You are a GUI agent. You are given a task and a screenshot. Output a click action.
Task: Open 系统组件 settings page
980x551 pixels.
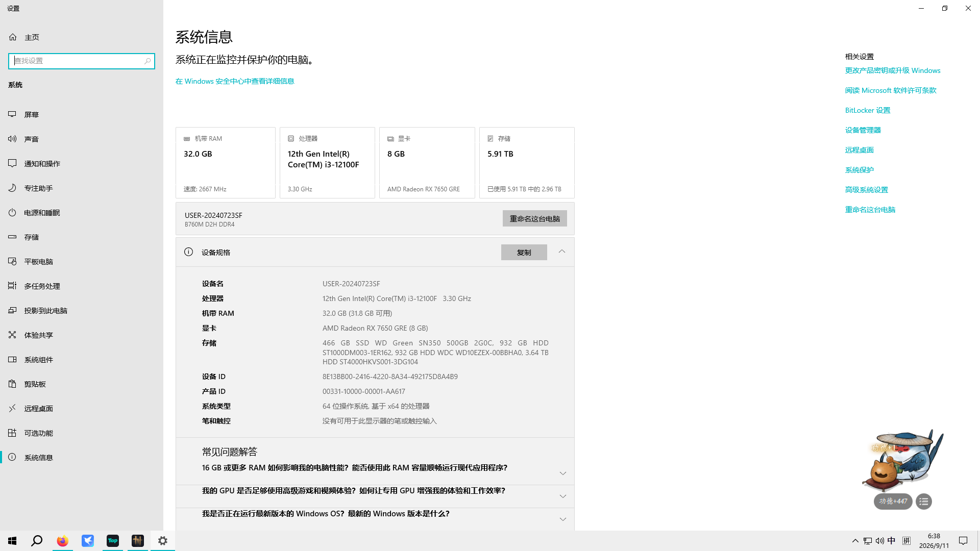pyautogui.click(x=82, y=360)
